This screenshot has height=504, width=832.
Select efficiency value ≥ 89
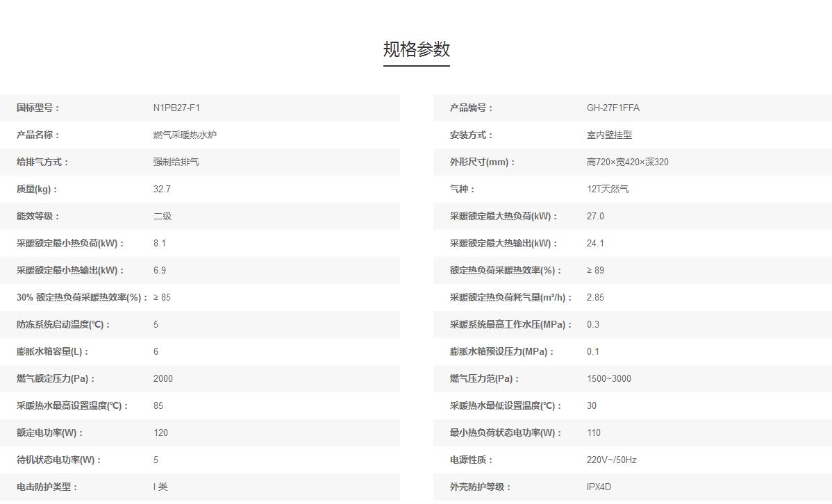click(595, 270)
